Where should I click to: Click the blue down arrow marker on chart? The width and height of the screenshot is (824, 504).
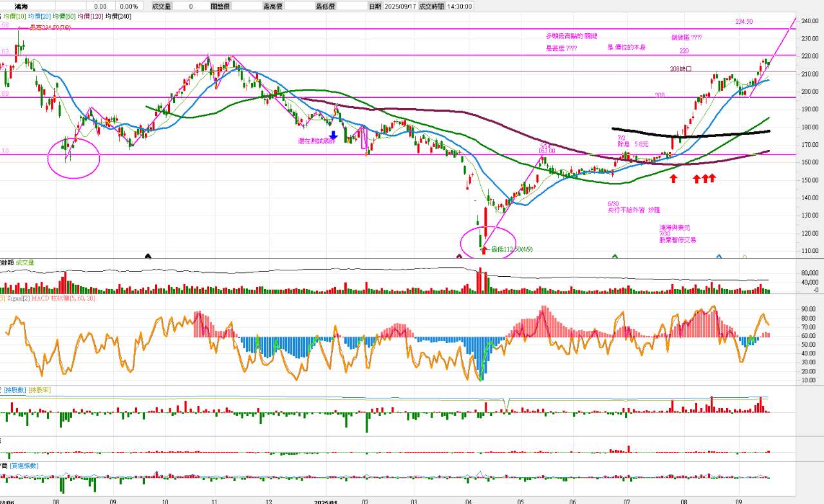coord(333,136)
